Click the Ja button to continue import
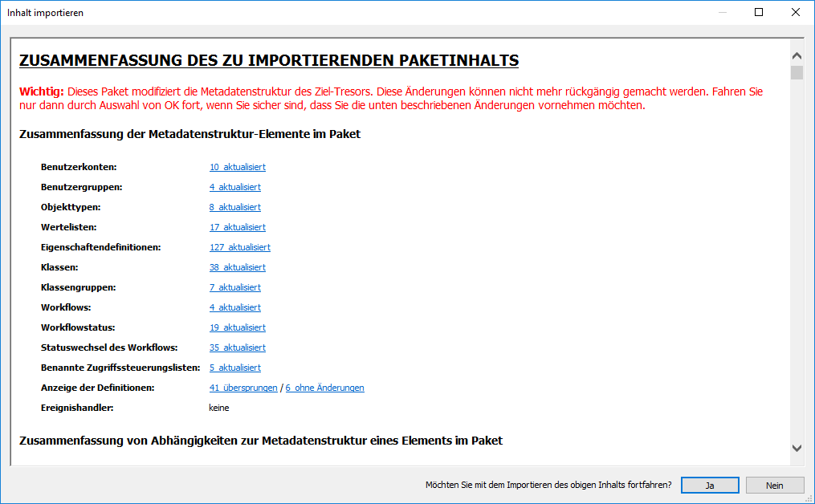Image resolution: width=815 pixels, height=504 pixels. click(710, 485)
